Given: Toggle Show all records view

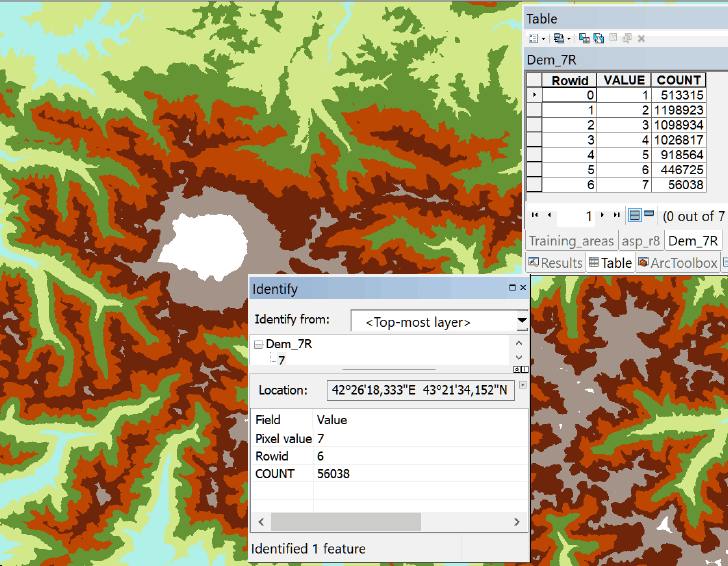Looking at the screenshot, I should pos(634,215).
